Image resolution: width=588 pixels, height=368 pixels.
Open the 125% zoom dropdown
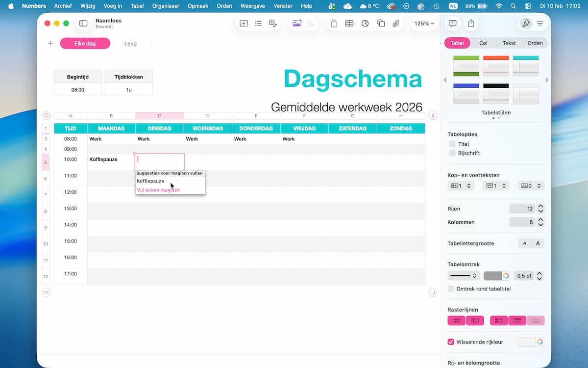[424, 24]
